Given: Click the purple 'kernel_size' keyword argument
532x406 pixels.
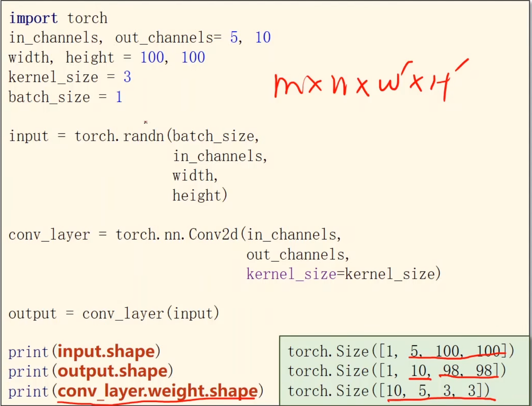Looking at the screenshot, I should tap(291, 274).
